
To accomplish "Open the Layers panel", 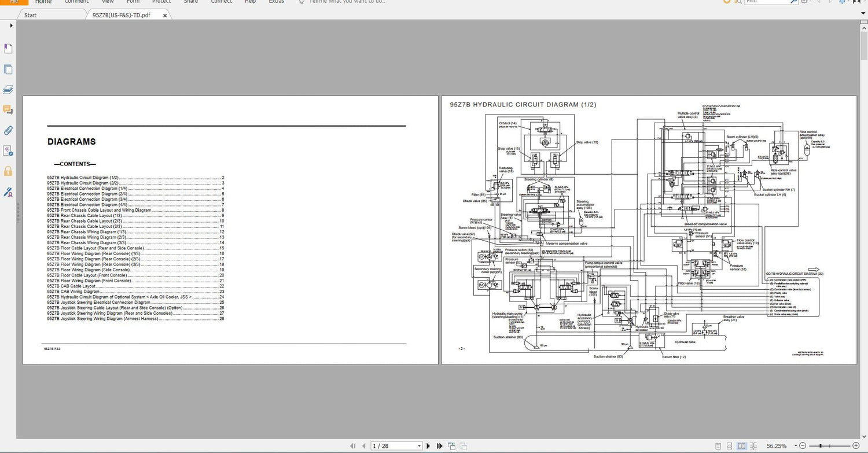I will click(x=8, y=90).
